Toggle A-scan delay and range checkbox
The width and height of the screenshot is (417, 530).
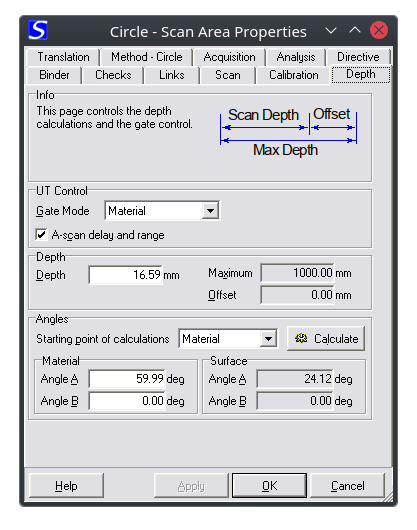41,234
